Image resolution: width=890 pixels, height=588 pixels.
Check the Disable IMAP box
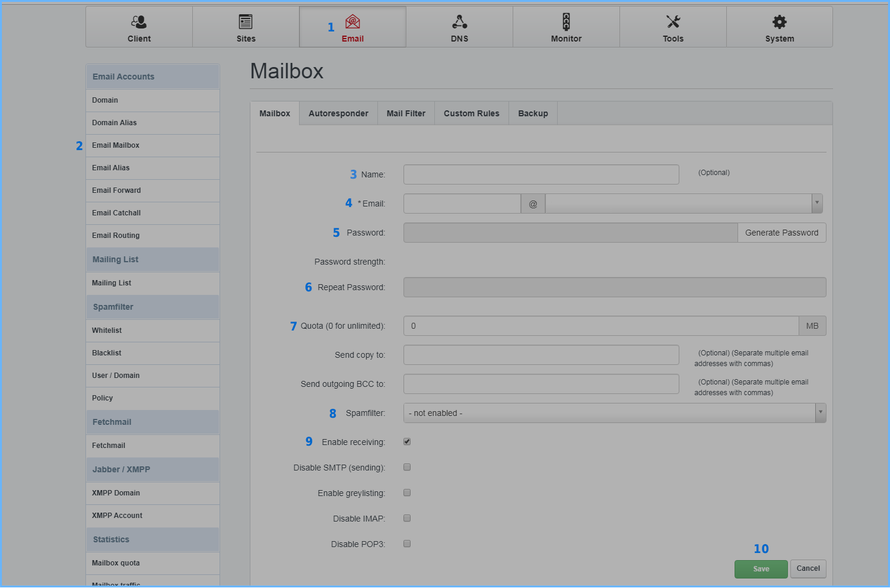tap(407, 518)
